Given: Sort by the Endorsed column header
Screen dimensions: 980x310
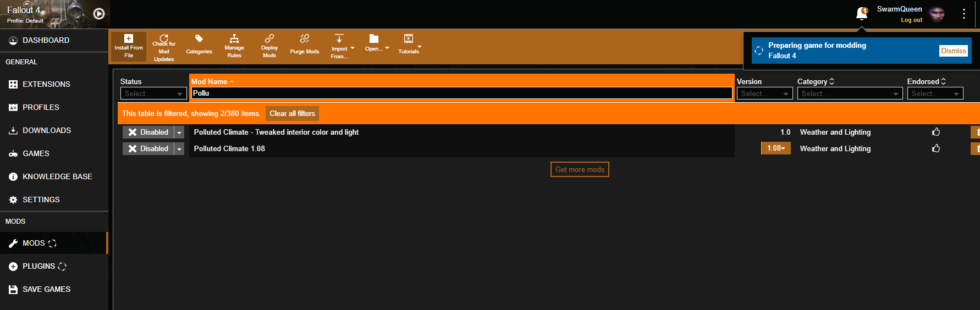Looking at the screenshot, I should (927, 81).
